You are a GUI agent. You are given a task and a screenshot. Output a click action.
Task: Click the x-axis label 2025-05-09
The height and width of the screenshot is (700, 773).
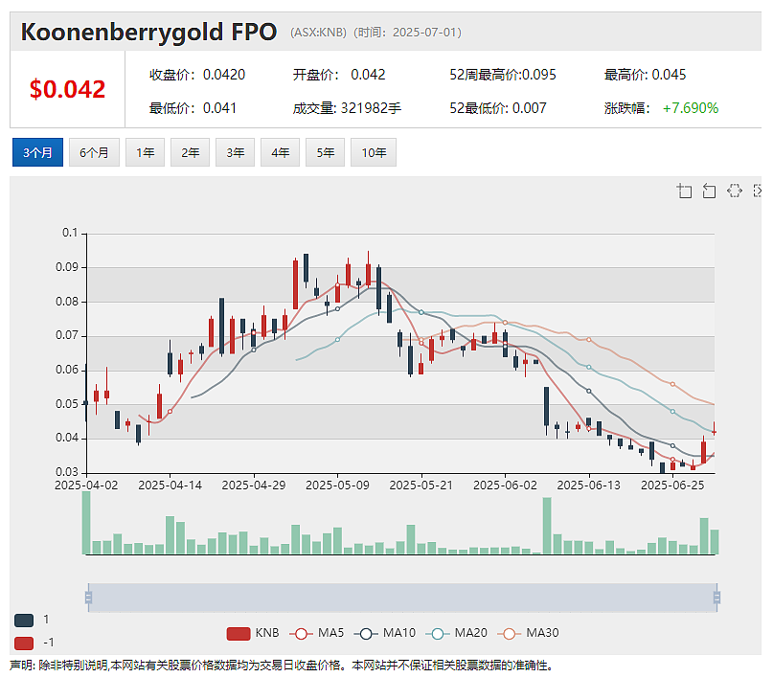(337, 485)
